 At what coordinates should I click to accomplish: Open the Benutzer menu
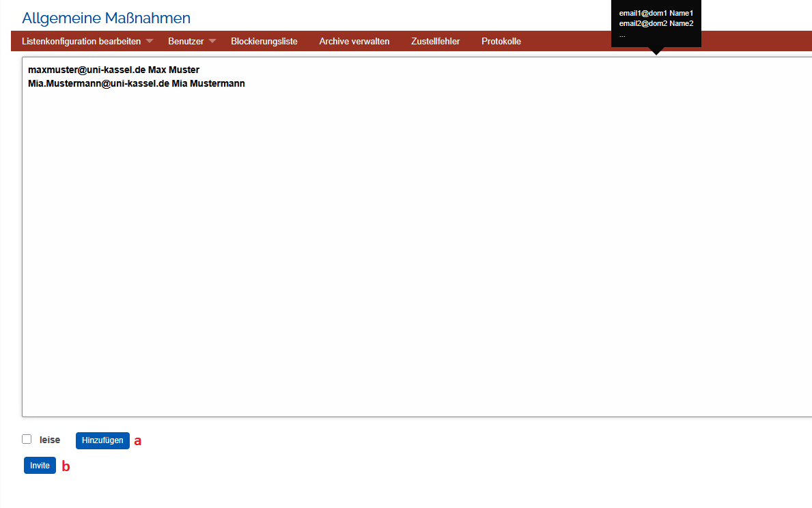[x=186, y=42]
